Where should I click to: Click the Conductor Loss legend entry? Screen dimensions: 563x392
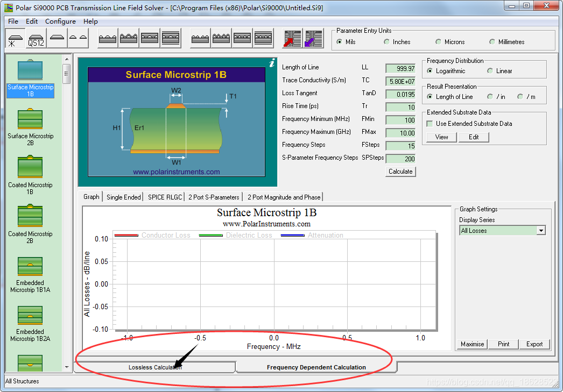153,236
